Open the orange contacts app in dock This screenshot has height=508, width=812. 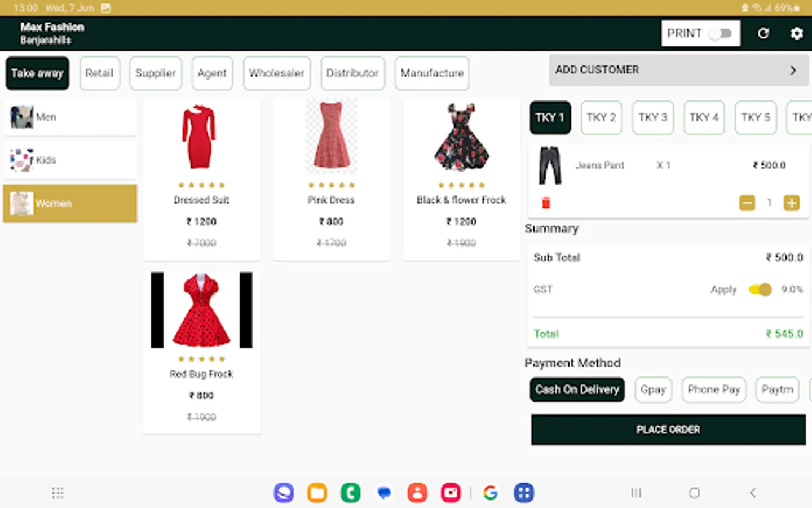tap(417, 493)
